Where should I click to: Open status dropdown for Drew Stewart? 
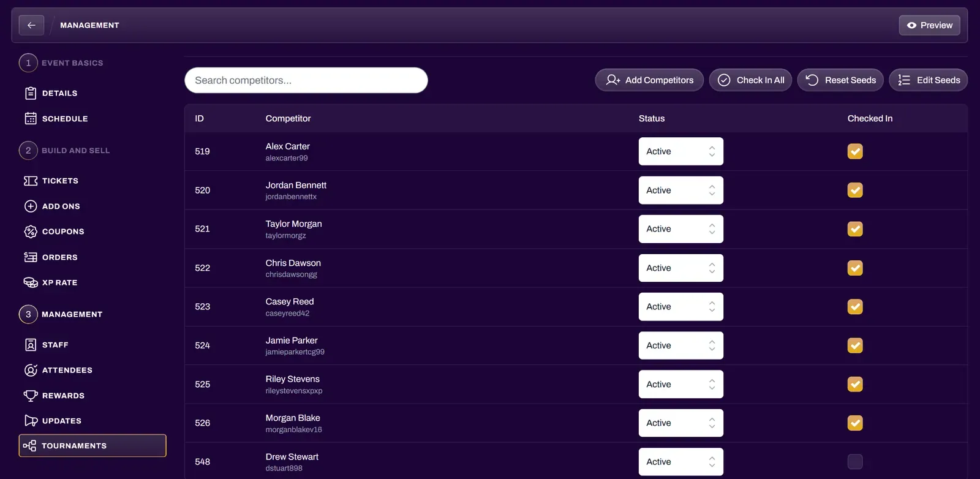(681, 462)
